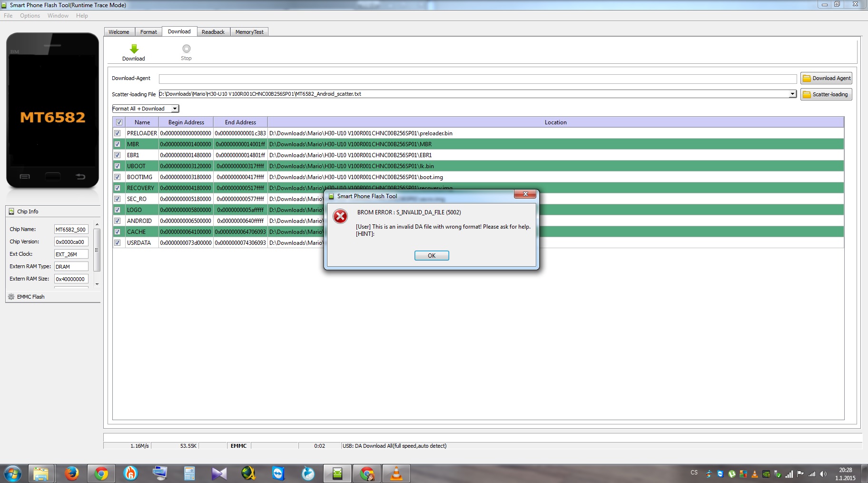The height and width of the screenshot is (483, 868).
Task: Open Firefox from the taskbar
Action: (x=72, y=473)
